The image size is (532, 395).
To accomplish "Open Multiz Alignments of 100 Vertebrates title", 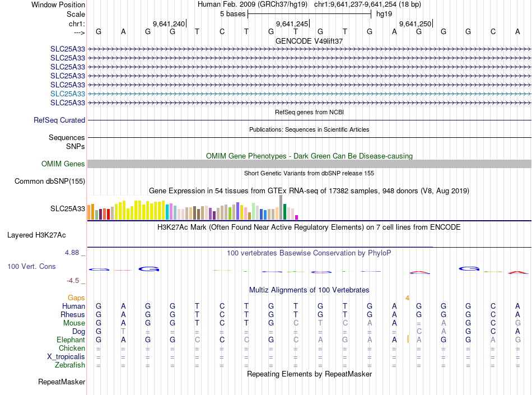I will [309, 290].
